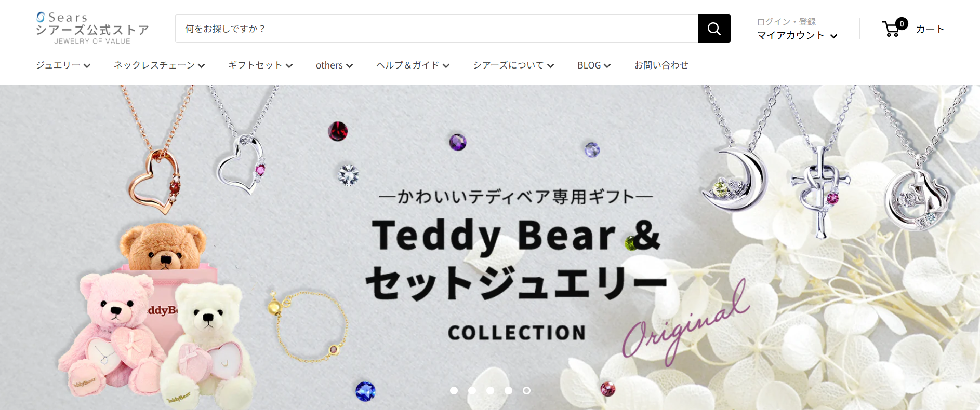
Task: Open the シアーズについて menu
Action: pyautogui.click(x=513, y=65)
